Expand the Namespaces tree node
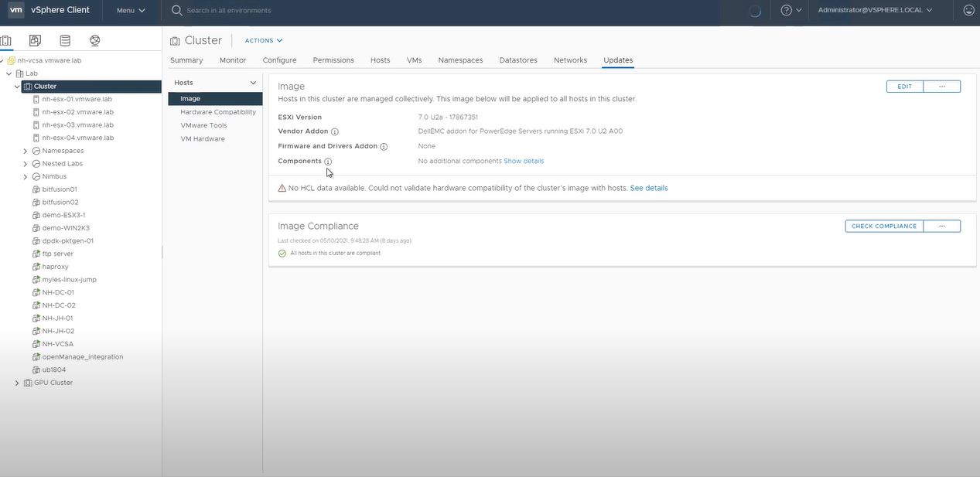 point(25,150)
